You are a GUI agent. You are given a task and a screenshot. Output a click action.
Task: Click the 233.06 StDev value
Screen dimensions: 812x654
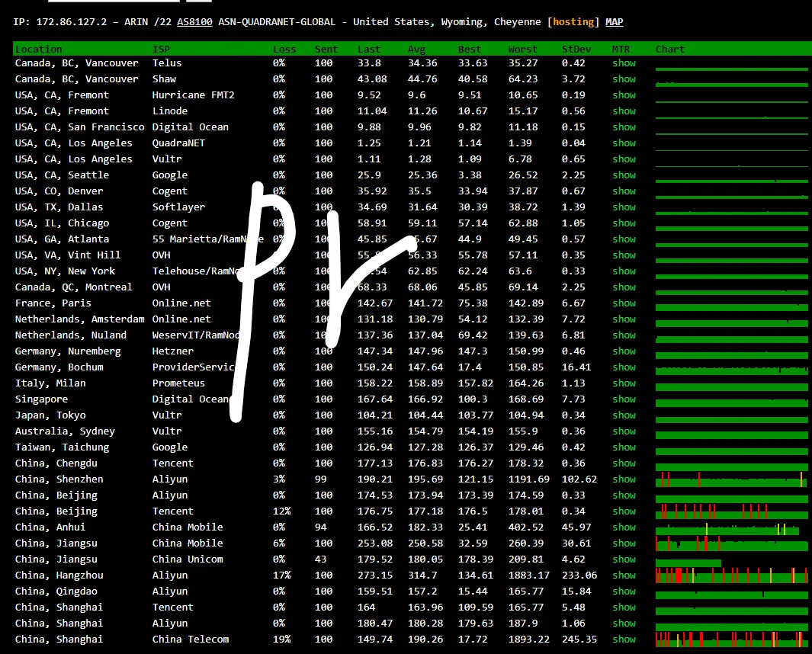579,575
